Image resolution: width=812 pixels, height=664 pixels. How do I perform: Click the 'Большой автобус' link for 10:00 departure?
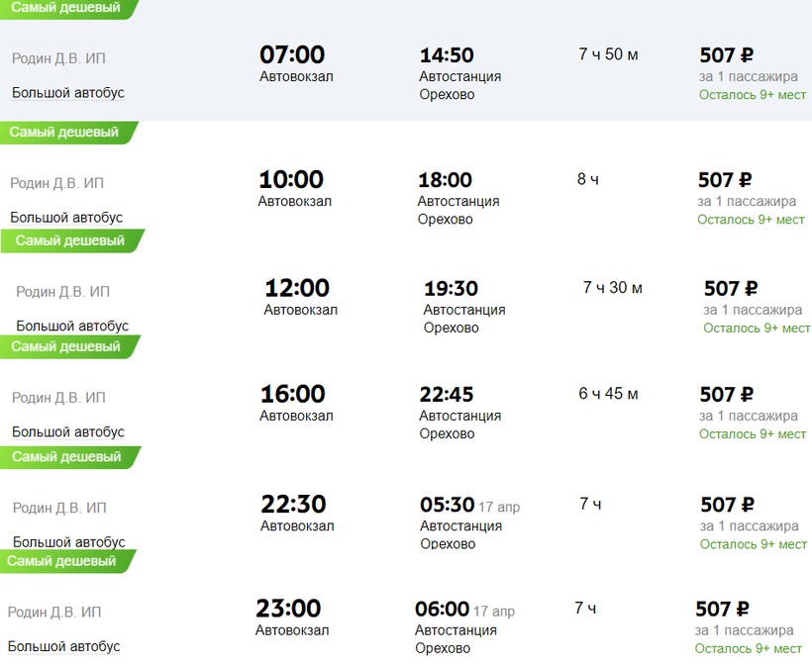(66, 218)
